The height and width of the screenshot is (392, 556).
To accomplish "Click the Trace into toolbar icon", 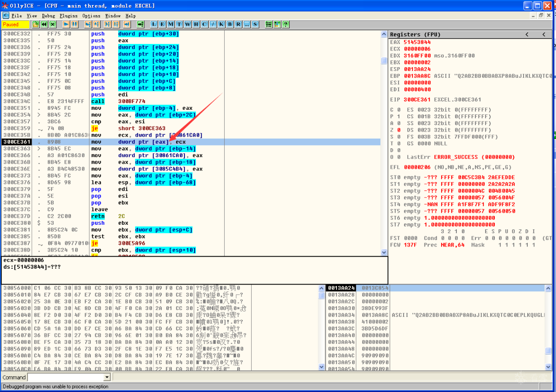I will [107, 24].
